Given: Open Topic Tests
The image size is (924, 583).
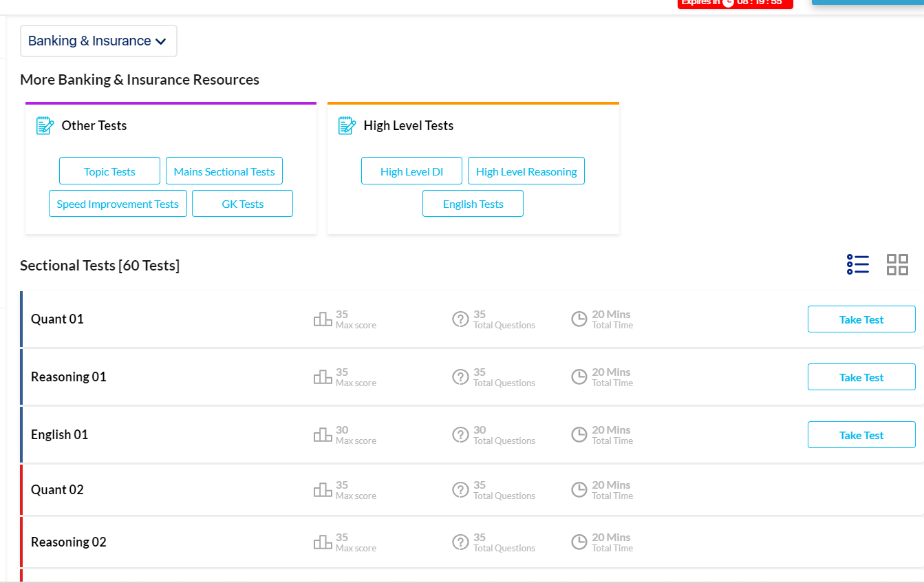Looking at the screenshot, I should pos(109,171).
